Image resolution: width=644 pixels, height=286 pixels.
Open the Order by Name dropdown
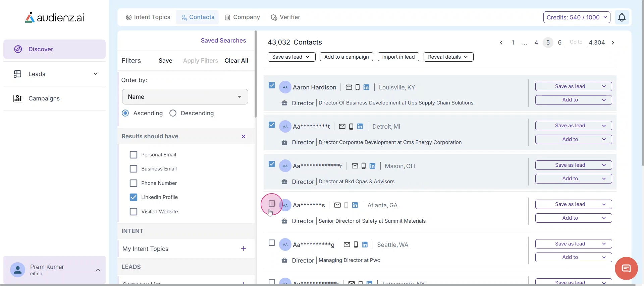[x=185, y=96]
